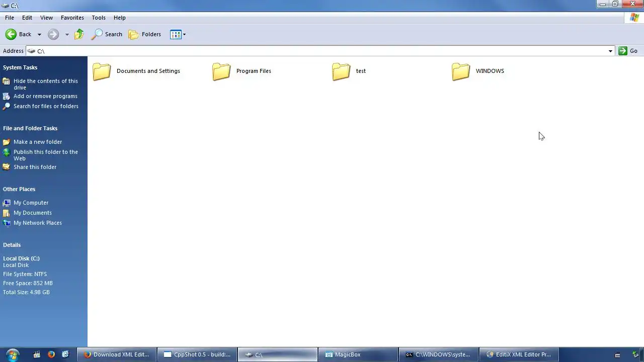The height and width of the screenshot is (362, 644).
Task: Open the Tools menu
Action: point(99,18)
